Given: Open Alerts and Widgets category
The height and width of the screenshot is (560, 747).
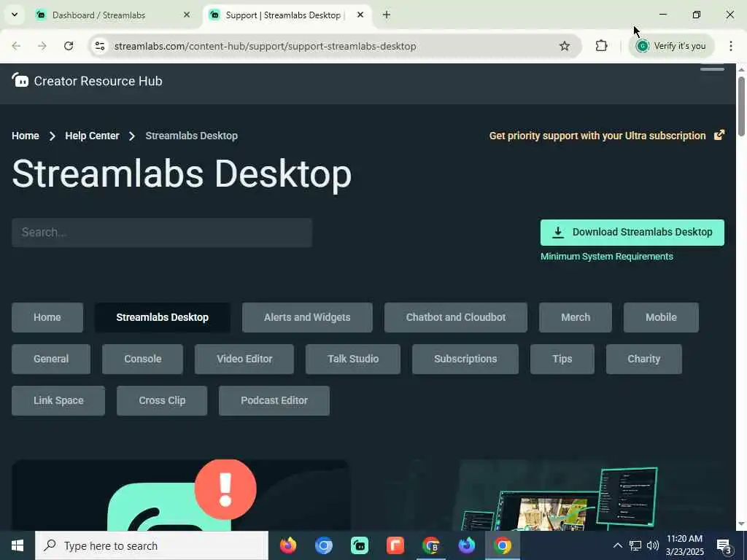Looking at the screenshot, I should (307, 317).
